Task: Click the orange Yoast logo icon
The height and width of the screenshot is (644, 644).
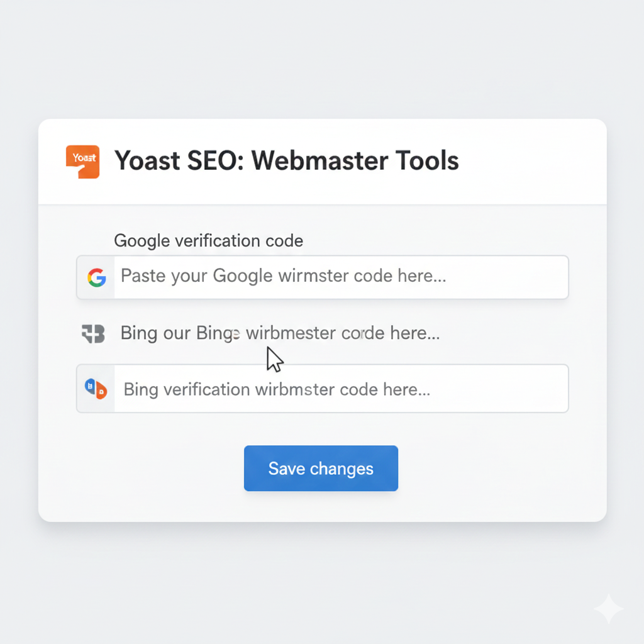Action: (x=82, y=162)
